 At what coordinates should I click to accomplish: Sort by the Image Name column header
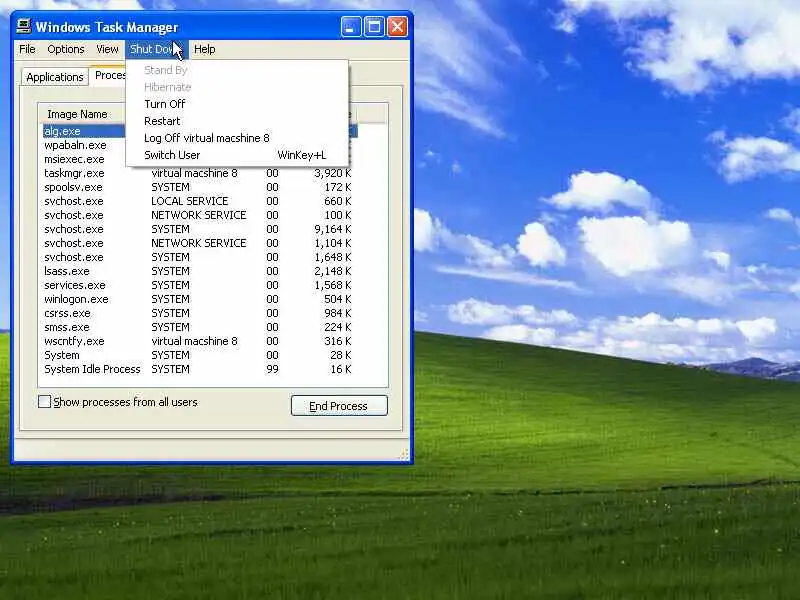(82, 114)
